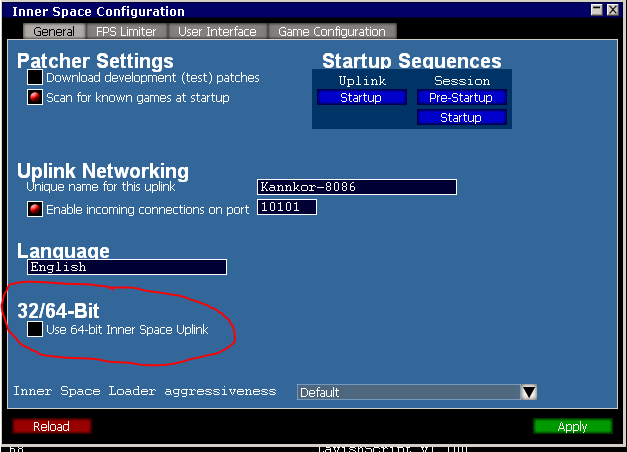Enable Download development (test) patches checkbox

click(x=35, y=77)
